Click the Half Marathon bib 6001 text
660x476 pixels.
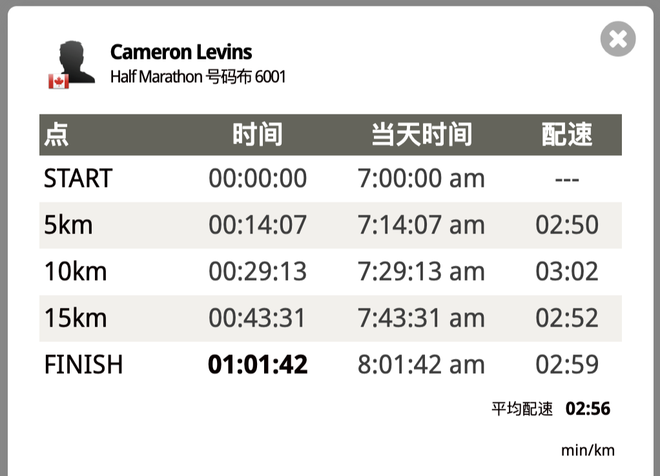click(x=198, y=77)
